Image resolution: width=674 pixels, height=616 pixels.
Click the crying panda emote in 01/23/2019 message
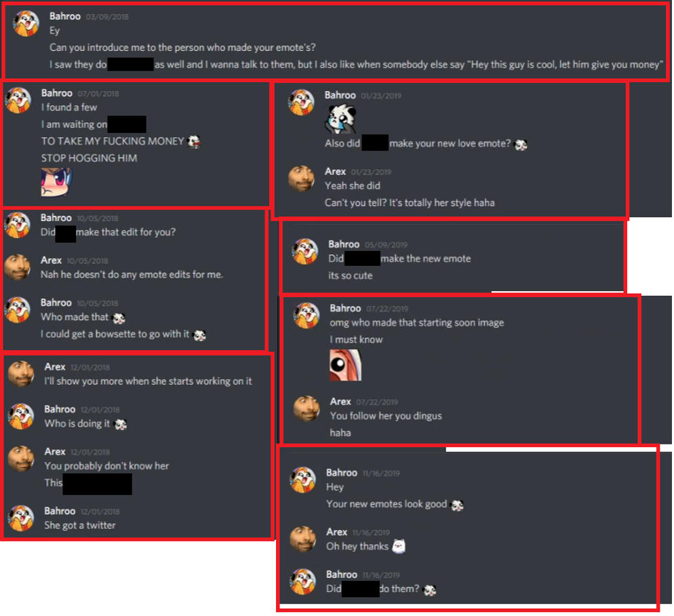point(341,119)
